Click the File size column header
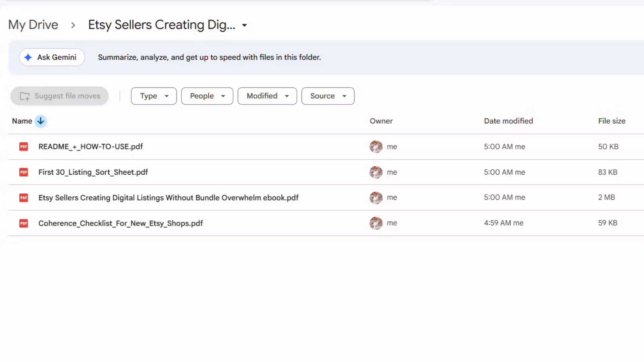 [611, 121]
